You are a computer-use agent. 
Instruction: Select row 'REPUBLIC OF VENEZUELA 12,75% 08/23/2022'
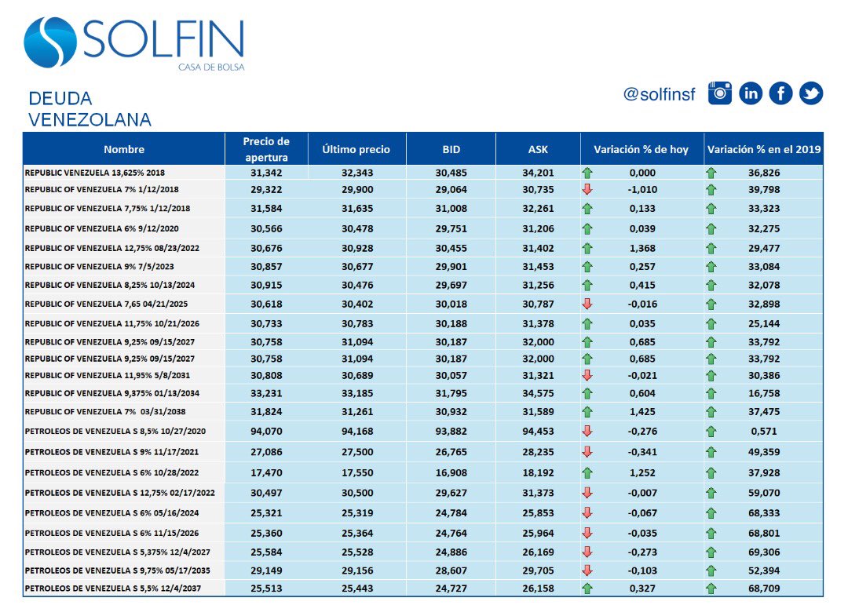click(x=423, y=249)
